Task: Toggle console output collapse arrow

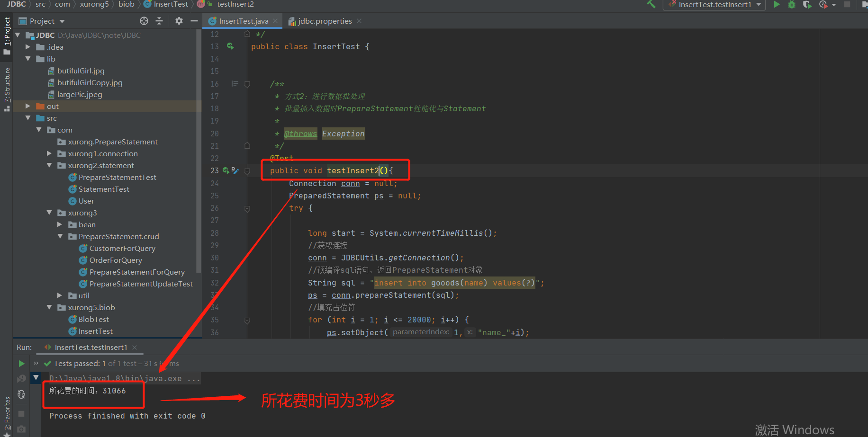Action: [x=36, y=378]
